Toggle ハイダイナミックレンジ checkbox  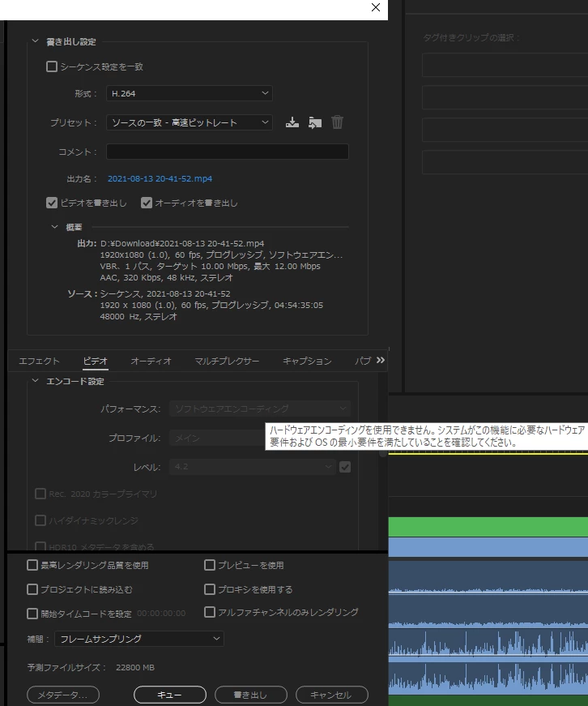pos(40,520)
